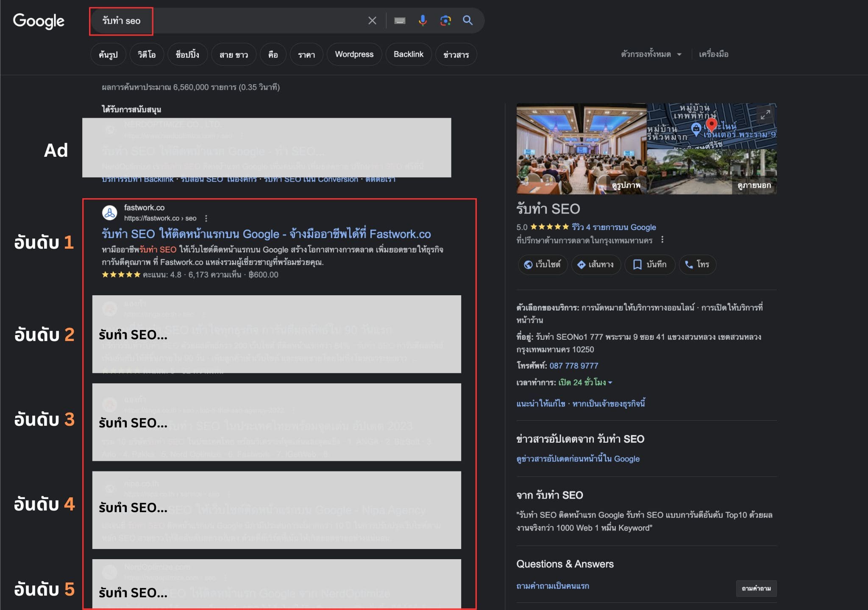Image resolution: width=868 pixels, height=610 pixels.
Task: Select the ค้นรูป filter chip
Action: coord(108,54)
